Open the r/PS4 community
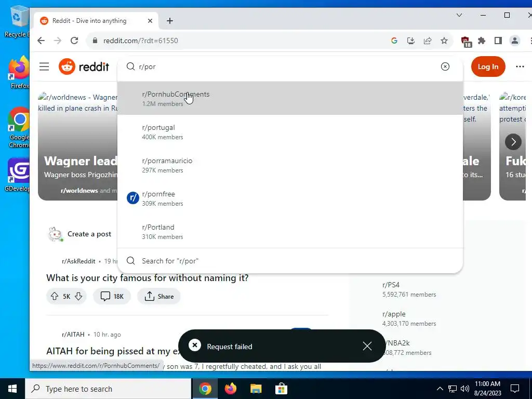Viewport: 532px width, 399px height. [x=391, y=285]
